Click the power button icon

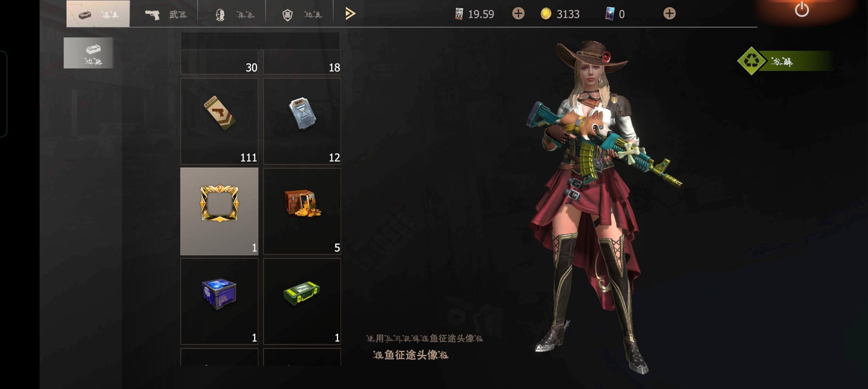tap(802, 10)
